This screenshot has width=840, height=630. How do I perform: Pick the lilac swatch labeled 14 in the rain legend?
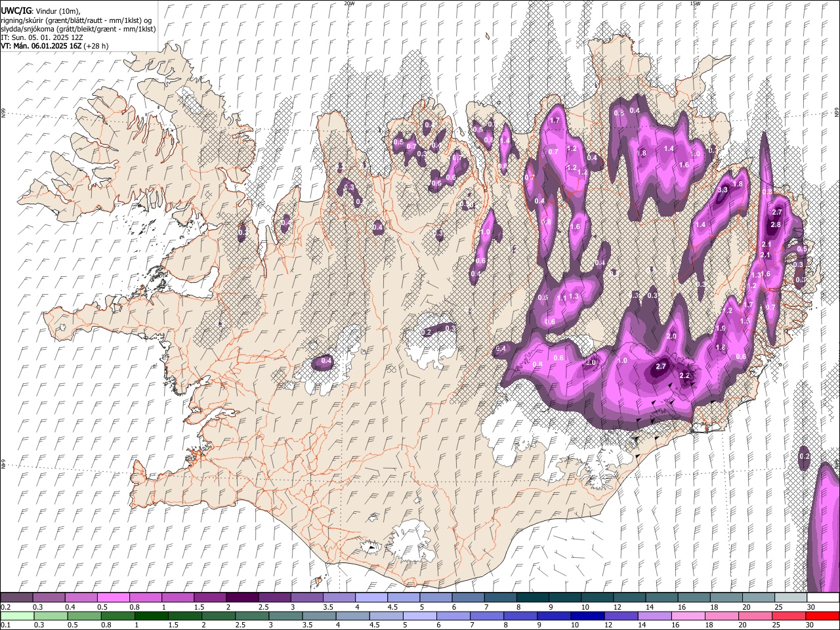(655, 616)
